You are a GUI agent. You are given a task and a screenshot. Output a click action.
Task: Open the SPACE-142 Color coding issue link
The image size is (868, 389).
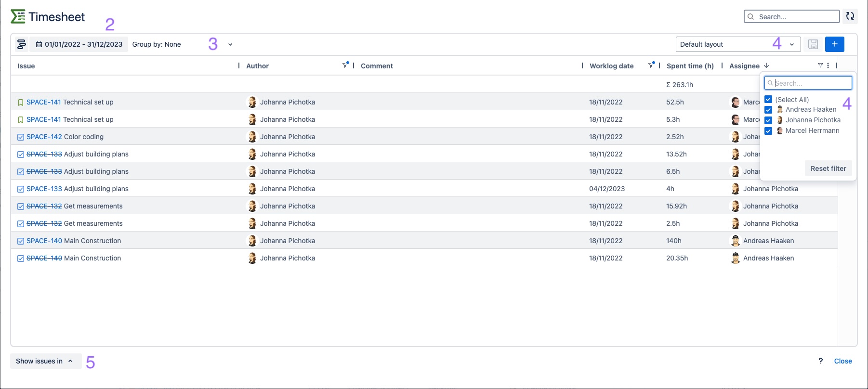(44, 137)
